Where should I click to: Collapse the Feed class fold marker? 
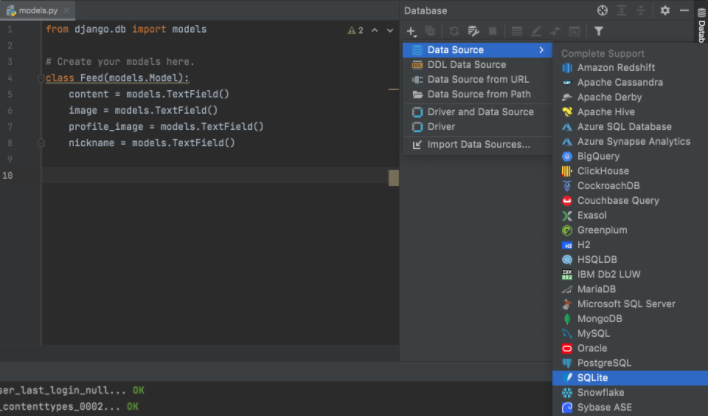41,79
